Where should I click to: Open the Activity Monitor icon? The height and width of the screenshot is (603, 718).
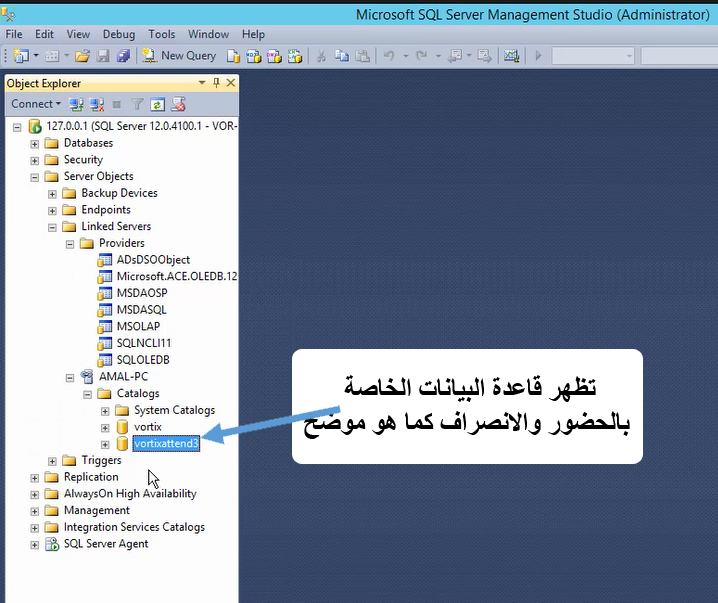click(511, 56)
